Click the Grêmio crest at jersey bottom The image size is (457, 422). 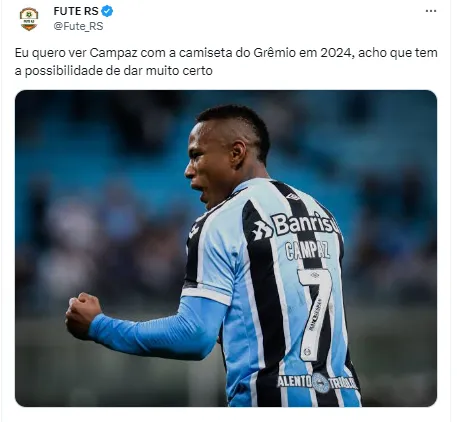tap(321, 383)
